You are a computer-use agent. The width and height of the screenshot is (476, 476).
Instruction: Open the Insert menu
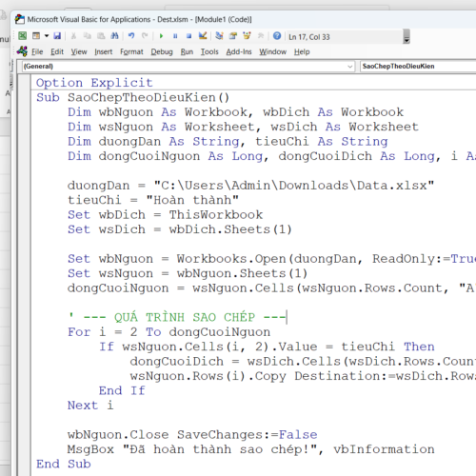click(x=104, y=51)
